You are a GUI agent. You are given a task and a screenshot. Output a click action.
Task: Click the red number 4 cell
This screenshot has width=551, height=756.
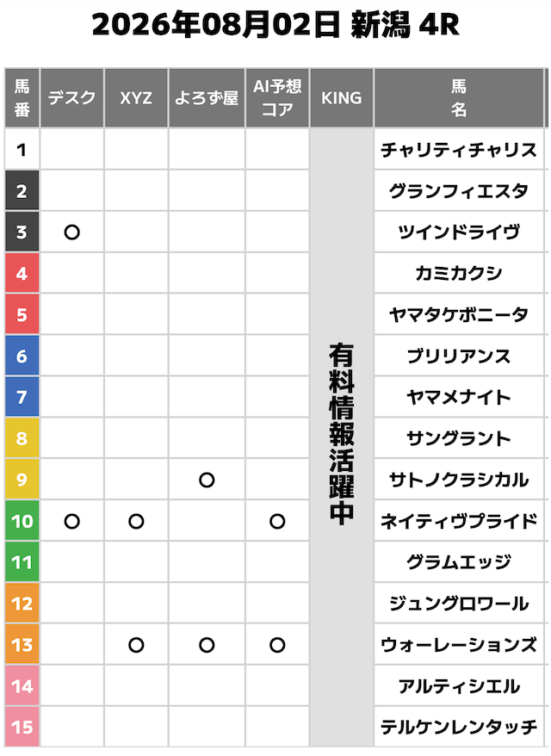click(x=22, y=273)
